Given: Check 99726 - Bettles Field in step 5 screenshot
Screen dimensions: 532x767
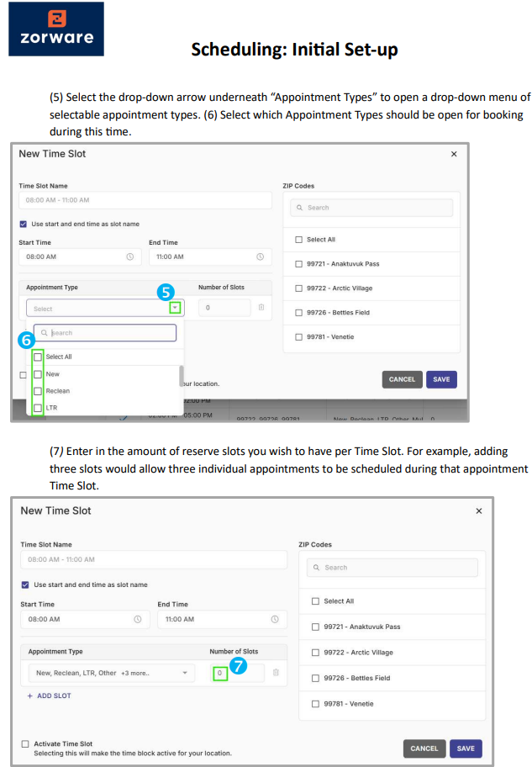Looking at the screenshot, I should 298,313.
